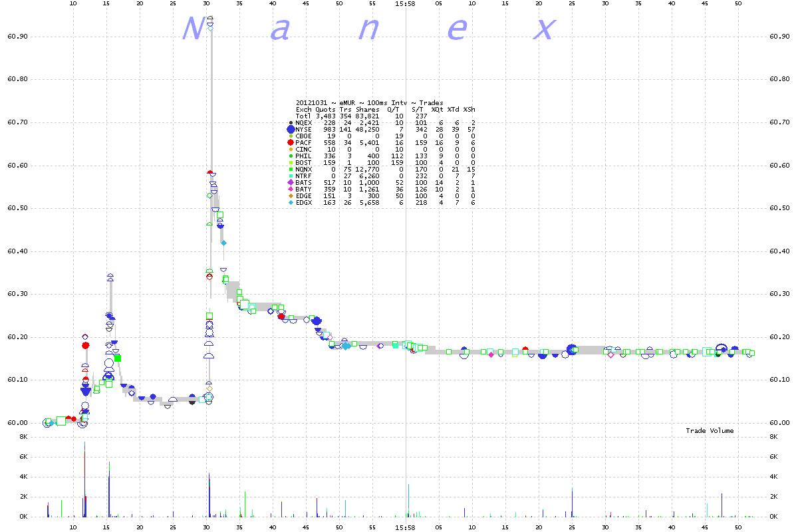798x532 pixels.
Task: Click the cyan EDGX legend diamond
Action: tap(291, 203)
